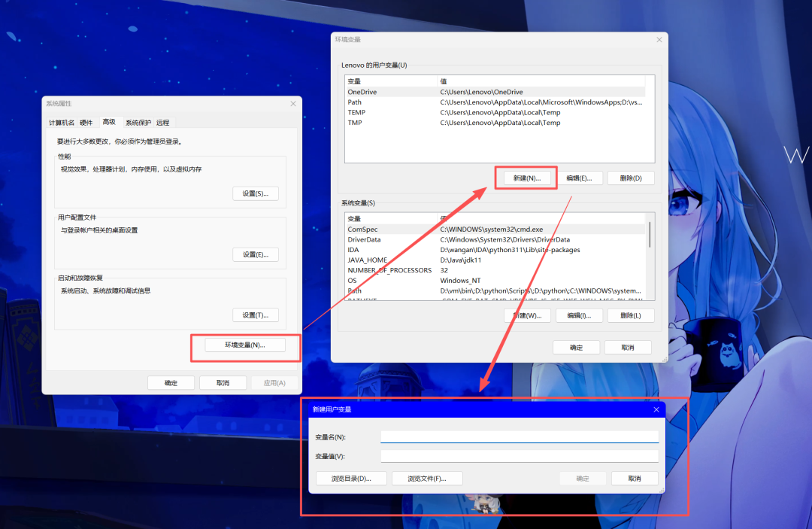The height and width of the screenshot is (529, 812).
Task: Close the 新建用户变量 dialog
Action: pos(656,409)
